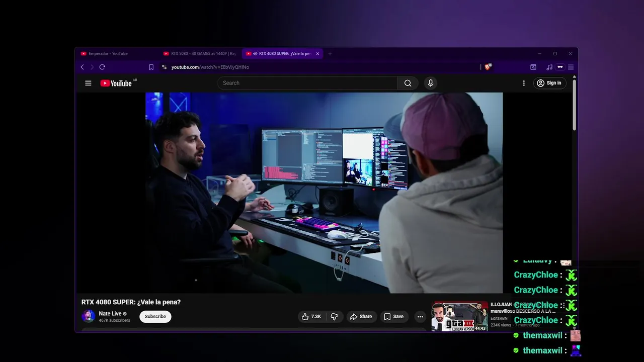Start voice search with the microphone icon
The image size is (644, 362).
[x=430, y=83]
